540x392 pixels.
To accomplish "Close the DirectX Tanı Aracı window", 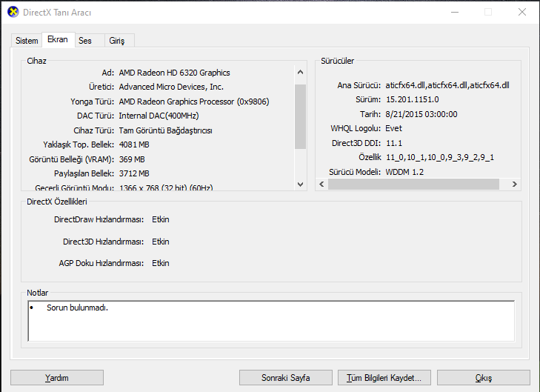I will (522, 13).
